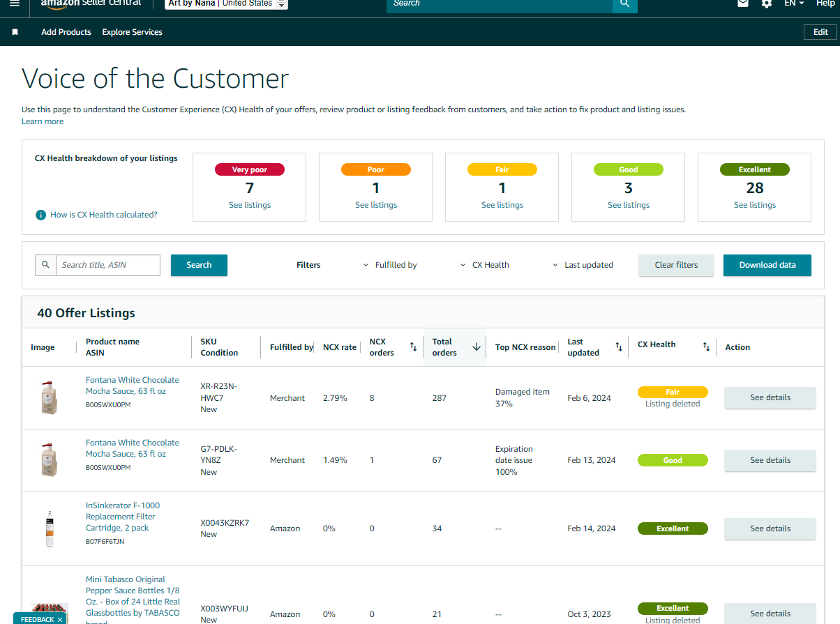See details for the XR-R23N-HWC7 listing

click(x=770, y=397)
